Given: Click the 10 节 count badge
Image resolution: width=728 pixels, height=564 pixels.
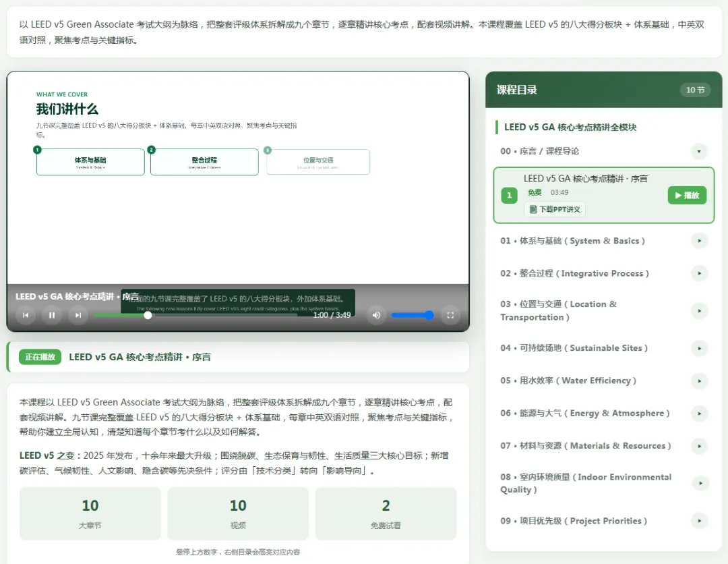Looking at the screenshot, I should click(x=695, y=90).
